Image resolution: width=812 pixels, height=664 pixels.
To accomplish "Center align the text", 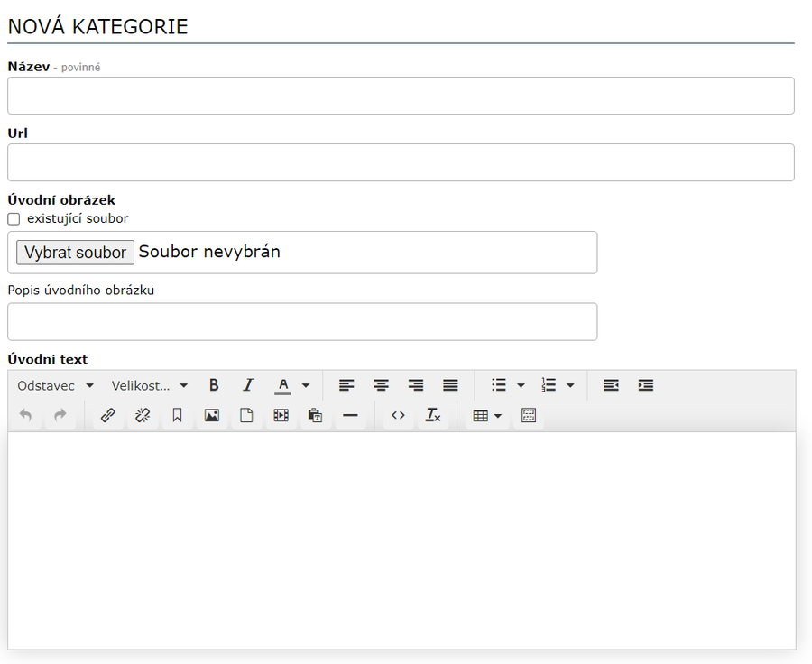I will point(382,385).
